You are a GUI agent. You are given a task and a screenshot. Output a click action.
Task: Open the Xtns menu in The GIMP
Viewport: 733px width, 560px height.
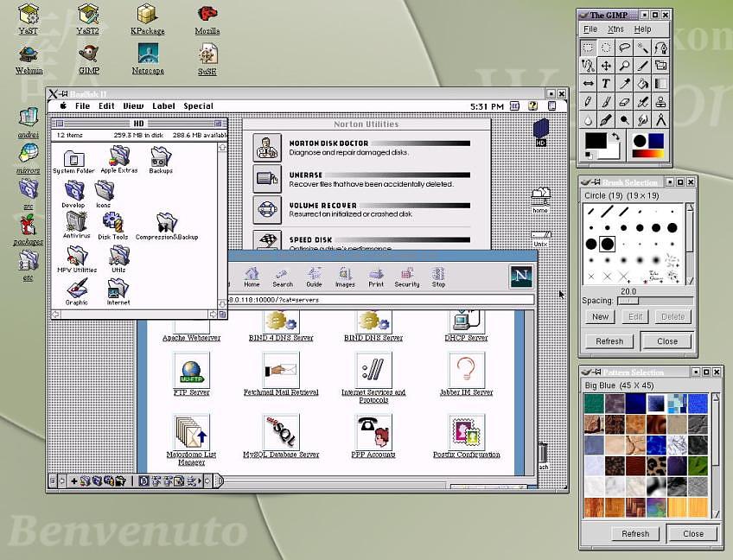(x=615, y=29)
